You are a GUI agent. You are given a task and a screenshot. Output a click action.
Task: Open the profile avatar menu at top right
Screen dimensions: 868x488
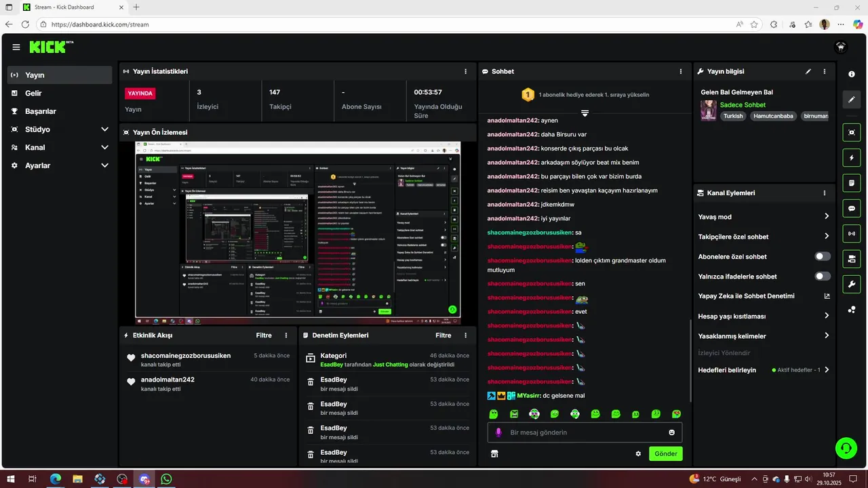[842, 47]
